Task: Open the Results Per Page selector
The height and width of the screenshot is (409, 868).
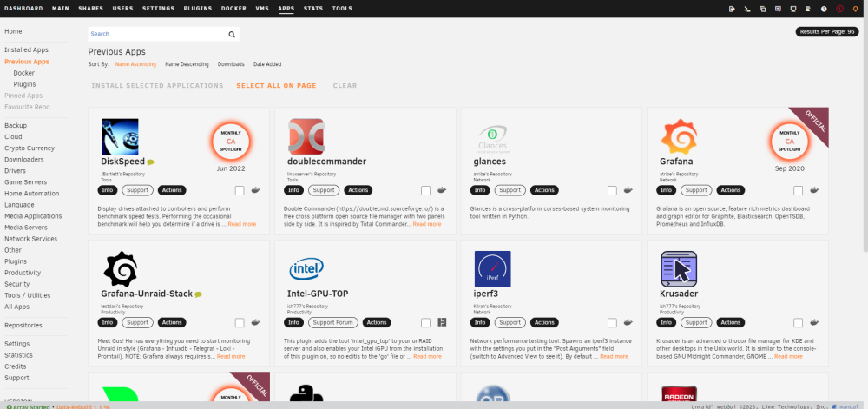Action: [x=827, y=31]
